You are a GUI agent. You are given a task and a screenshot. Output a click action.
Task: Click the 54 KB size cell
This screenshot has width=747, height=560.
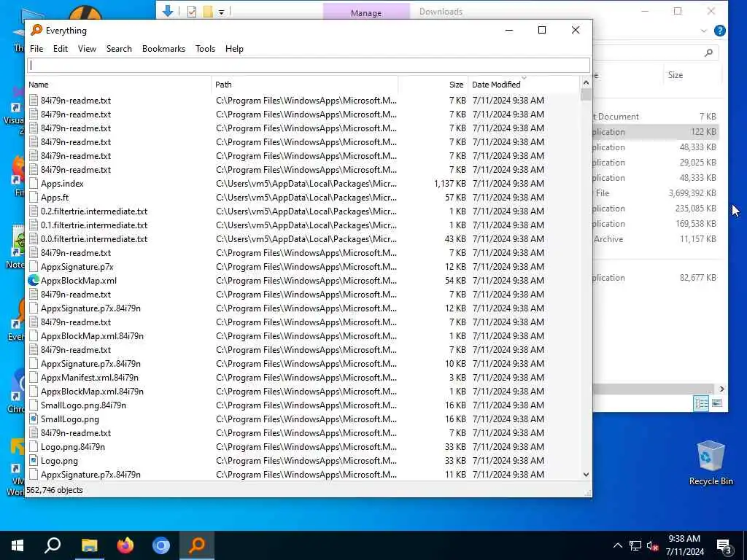tap(455, 281)
